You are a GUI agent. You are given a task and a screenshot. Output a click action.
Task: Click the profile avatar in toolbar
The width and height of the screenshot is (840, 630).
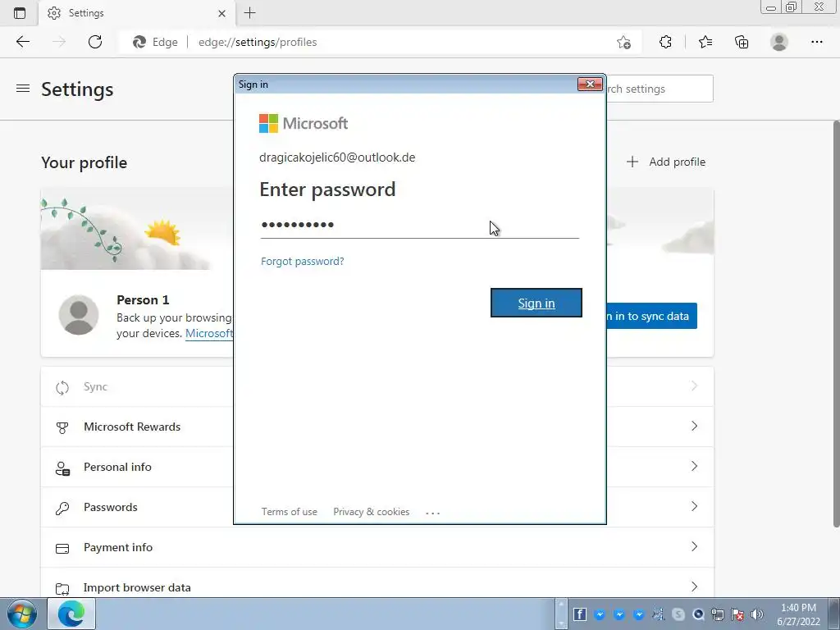(779, 42)
